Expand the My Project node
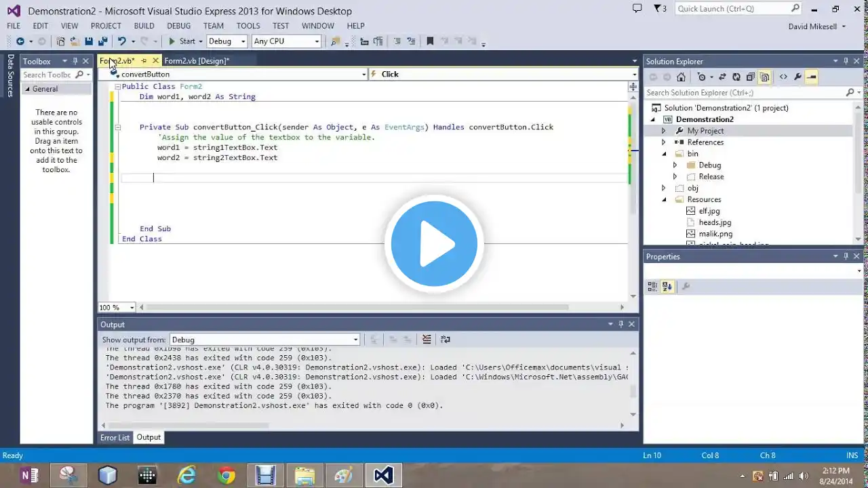The image size is (868, 488). pyautogui.click(x=664, y=131)
